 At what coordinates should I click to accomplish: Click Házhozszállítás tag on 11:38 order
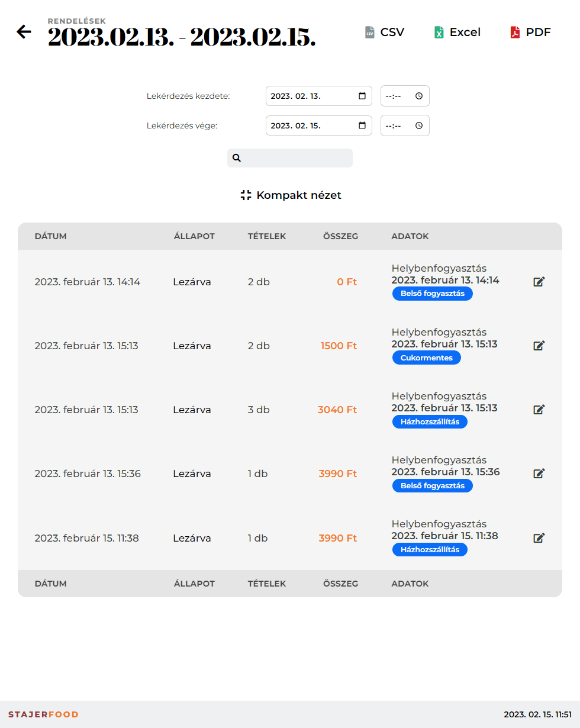coord(430,550)
